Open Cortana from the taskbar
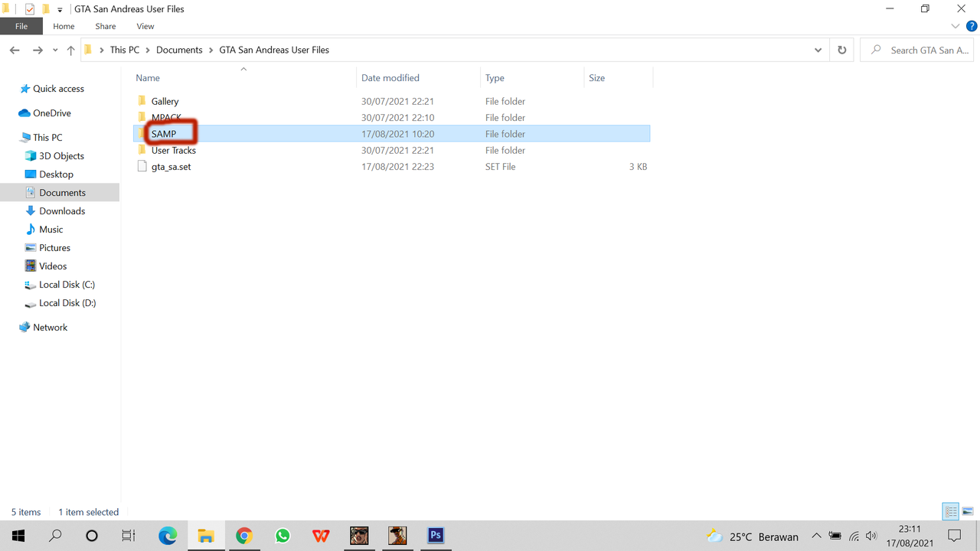The image size is (980, 551). pyautogui.click(x=92, y=536)
